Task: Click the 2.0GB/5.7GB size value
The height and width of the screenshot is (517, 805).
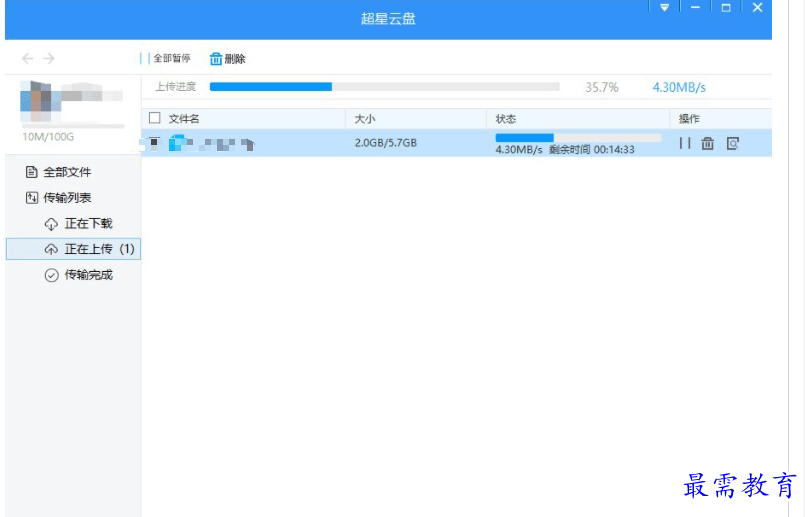Action: [x=386, y=143]
